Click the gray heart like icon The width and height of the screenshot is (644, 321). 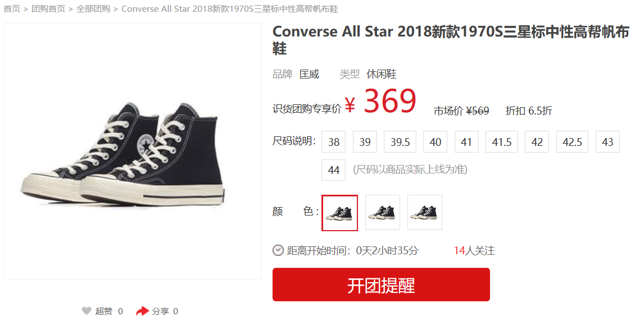(x=86, y=311)
